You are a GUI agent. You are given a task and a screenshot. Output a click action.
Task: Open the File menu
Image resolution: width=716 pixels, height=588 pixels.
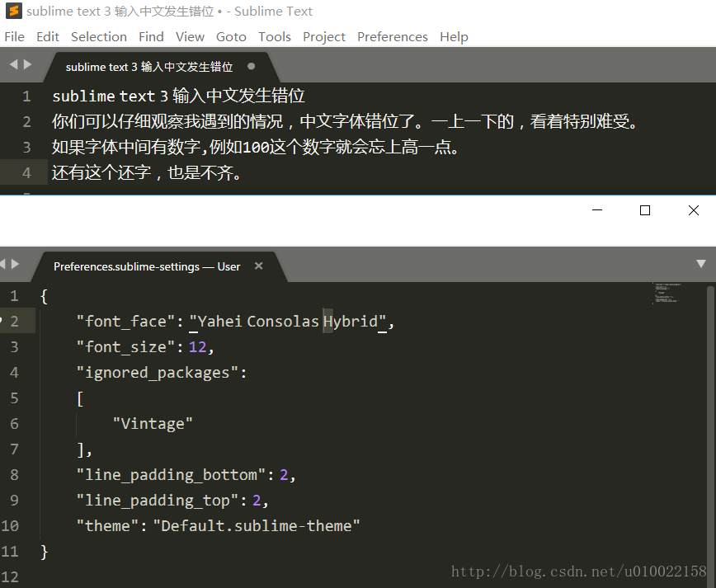[x=15, y=36]
